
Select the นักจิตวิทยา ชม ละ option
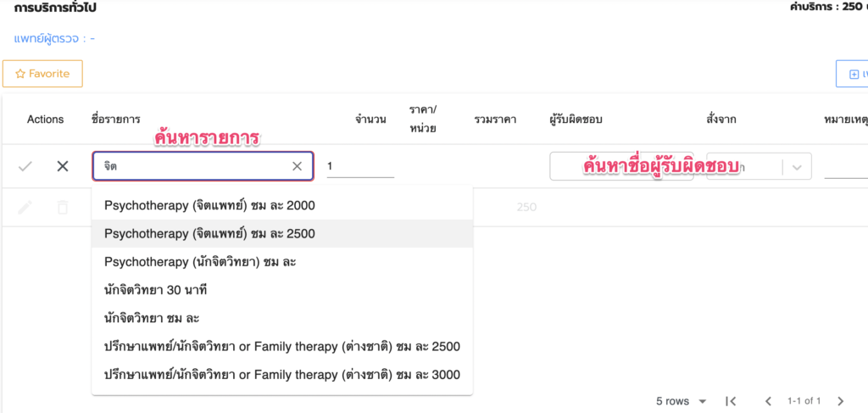click(152, 318)
